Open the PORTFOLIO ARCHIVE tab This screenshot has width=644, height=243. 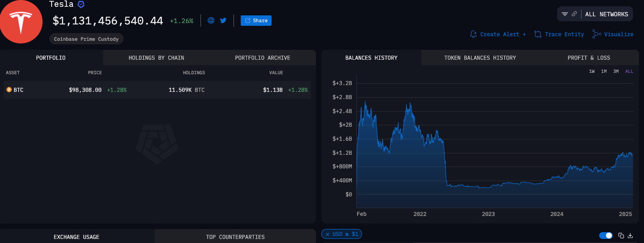(262, 57)
